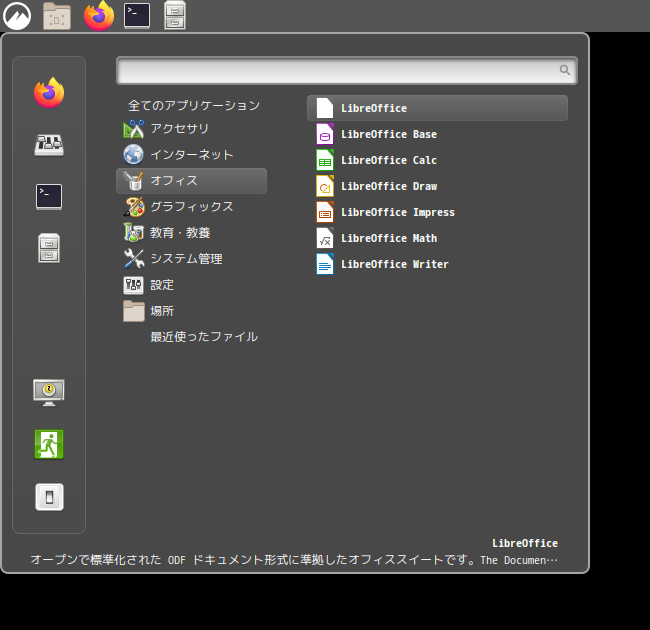
Task: Launch Firefox from menu favorites sidebar
Action: click(x=49, y=92)
